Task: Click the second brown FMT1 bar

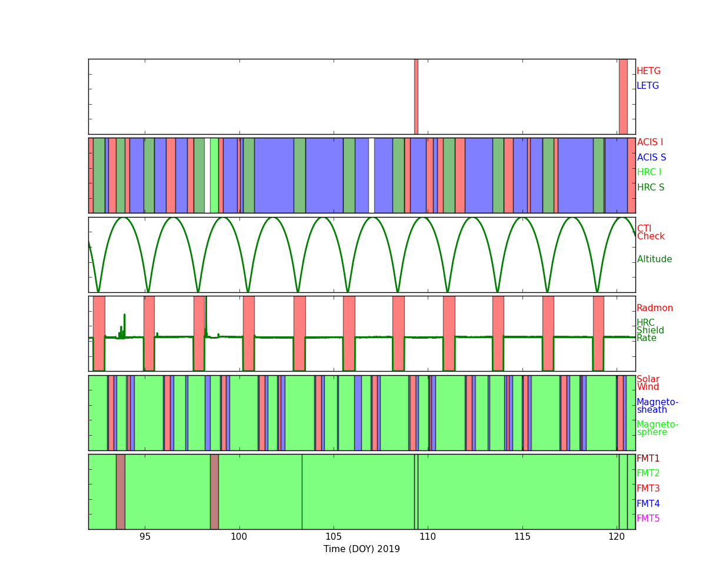Action: (214, 492)
